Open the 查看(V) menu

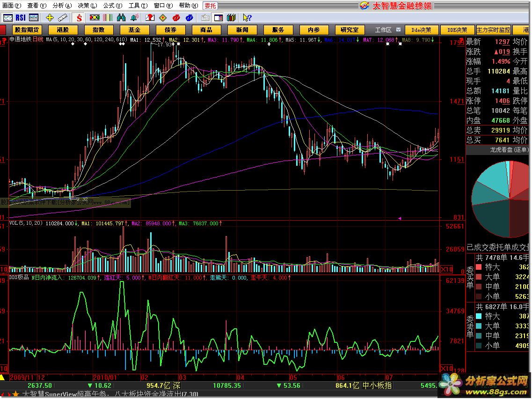(36, 6)
